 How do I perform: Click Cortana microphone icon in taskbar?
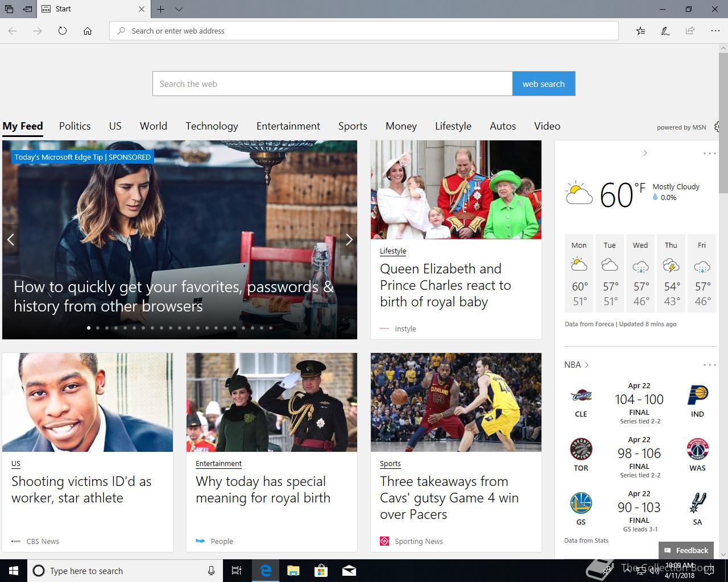coord(212,571)
